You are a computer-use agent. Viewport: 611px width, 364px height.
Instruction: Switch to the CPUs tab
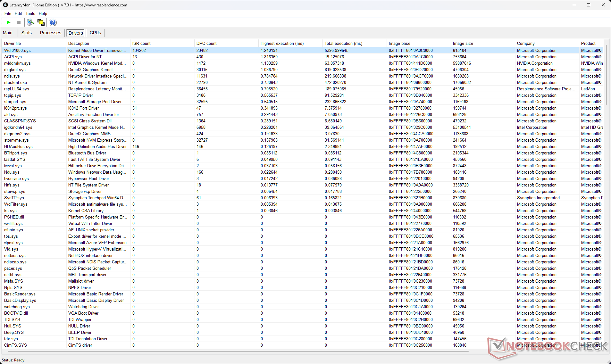[x=95, y=33]
